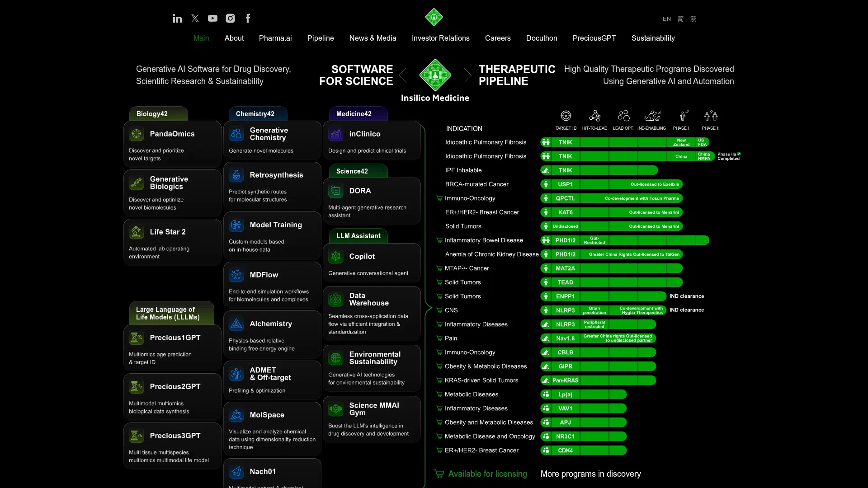The height and width of the screenshot is (488, 868).
Task: Open the Instagram social icon
Action: (230, 19)
